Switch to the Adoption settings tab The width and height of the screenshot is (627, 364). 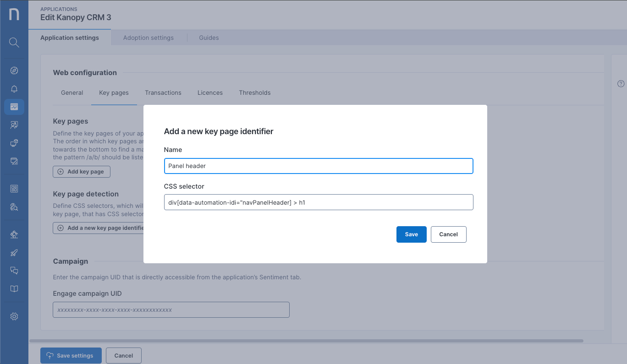(x=148, y=38)
